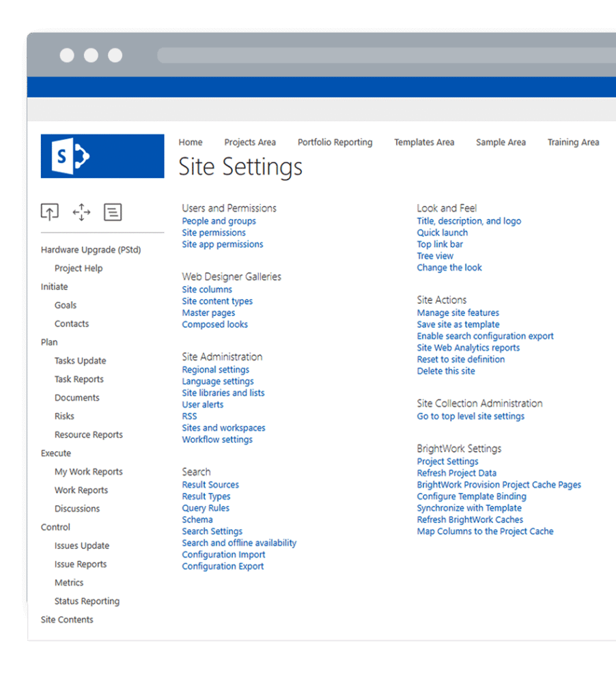The width and height of the screenshot is (616, 699).
Task: Go to Portfolio Reporting in top navigation
Action: [335, 143]
